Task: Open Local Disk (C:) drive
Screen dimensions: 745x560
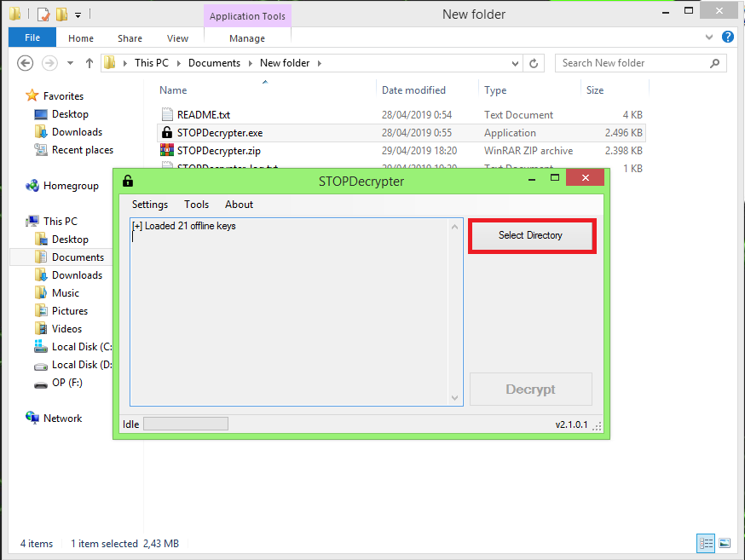Action: coord(82,347)
